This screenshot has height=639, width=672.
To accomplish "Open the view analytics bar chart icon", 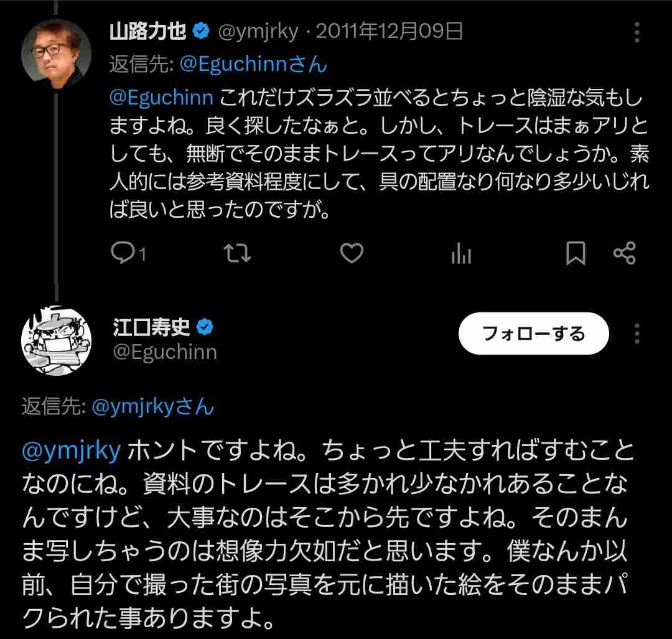I will 461,253.
